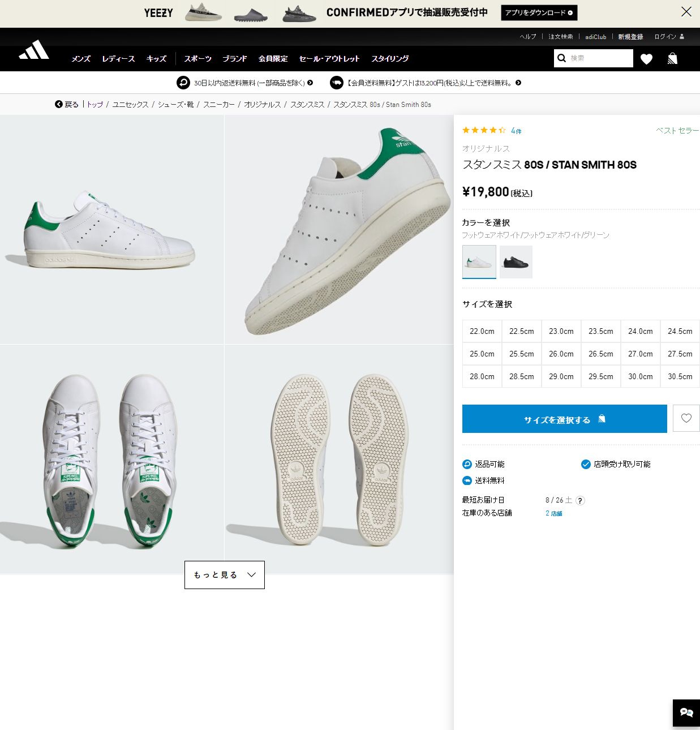Open the wishlist heart icon in header
This screenshot has height=730, width=700.
[646, 59]
